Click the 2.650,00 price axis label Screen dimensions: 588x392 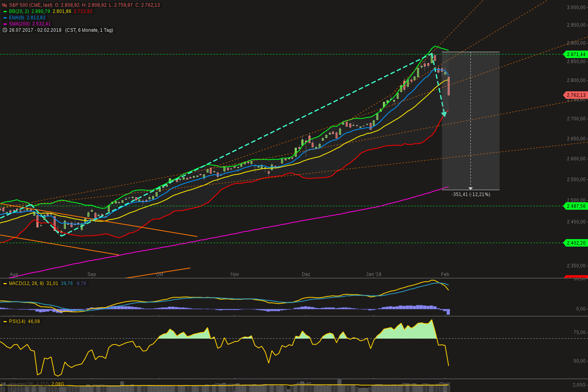(x=576, y=139)
